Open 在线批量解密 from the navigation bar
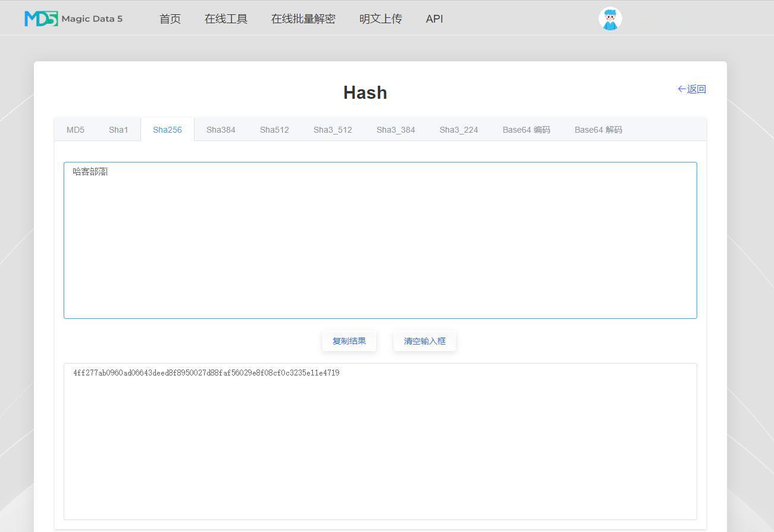Image resolution: width=774 pixels, height=532 pixels. coord(303,18)
